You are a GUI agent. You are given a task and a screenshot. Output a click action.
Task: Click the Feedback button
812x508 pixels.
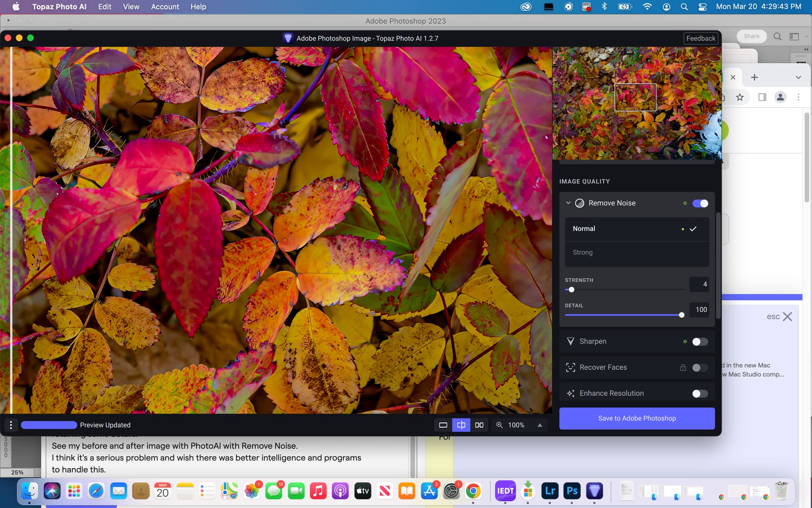click(700, 39)
